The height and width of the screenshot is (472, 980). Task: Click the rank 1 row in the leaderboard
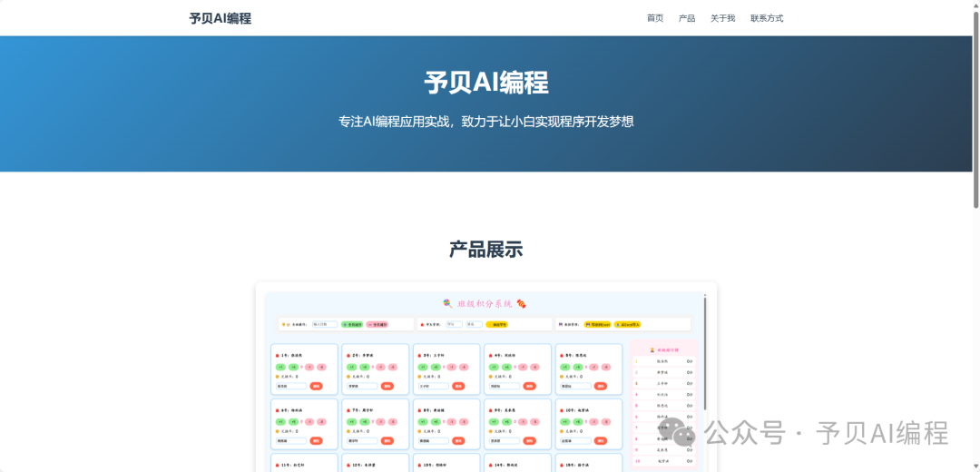[663, 361]
